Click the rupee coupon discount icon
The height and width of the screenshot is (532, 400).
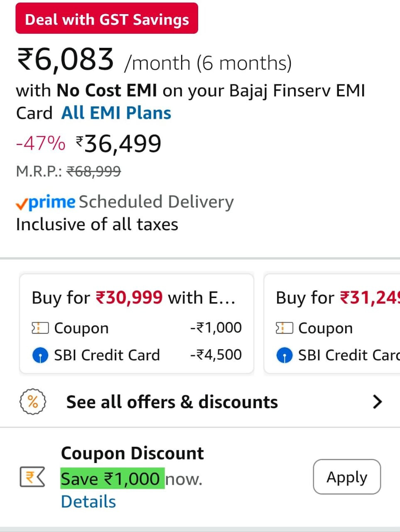[x=32, y=477]
